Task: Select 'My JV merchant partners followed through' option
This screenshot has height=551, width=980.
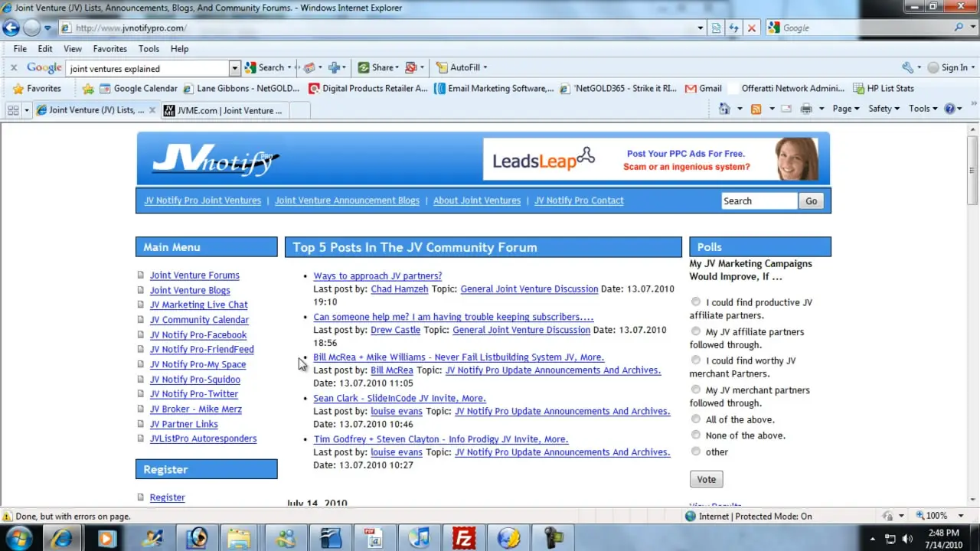Action: pos(696,390)
